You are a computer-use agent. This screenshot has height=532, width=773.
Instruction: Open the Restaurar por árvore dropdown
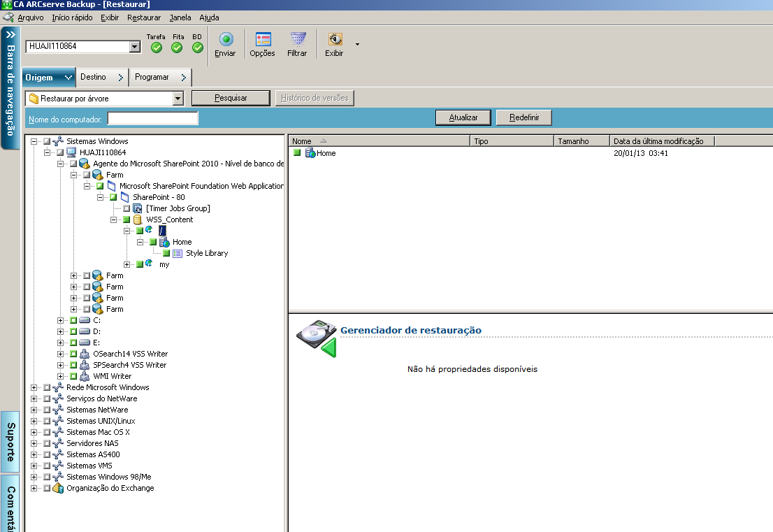coord(178,99)
